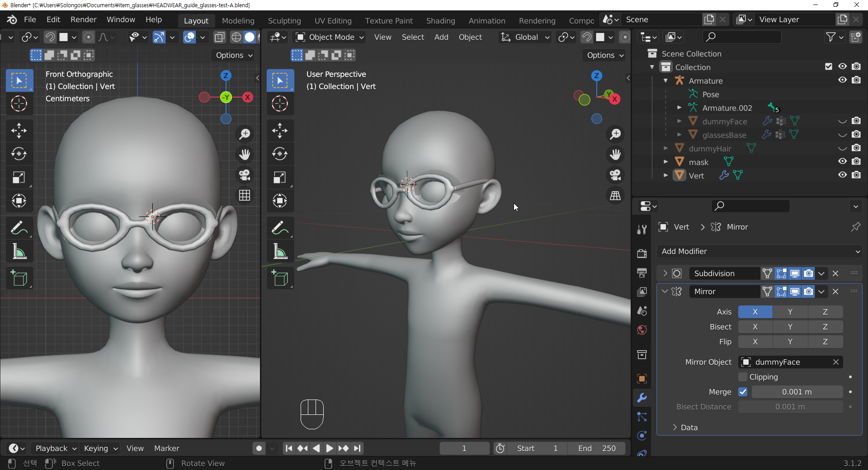Select the Cursor tool in right viewport

[x=280, y=104]
